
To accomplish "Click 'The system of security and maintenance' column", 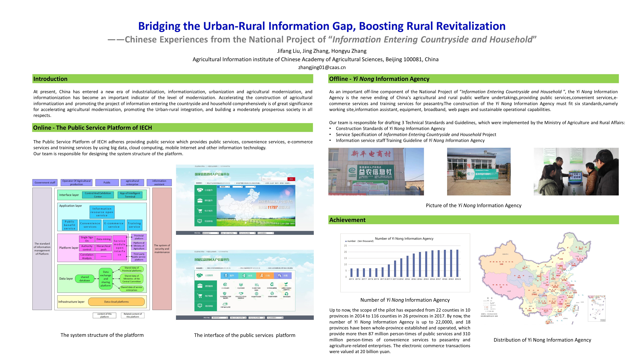I will coord(162,249).
